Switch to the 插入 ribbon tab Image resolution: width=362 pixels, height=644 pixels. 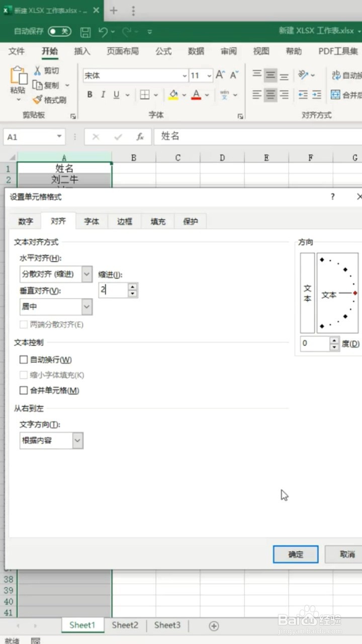(x=82, y=51)
